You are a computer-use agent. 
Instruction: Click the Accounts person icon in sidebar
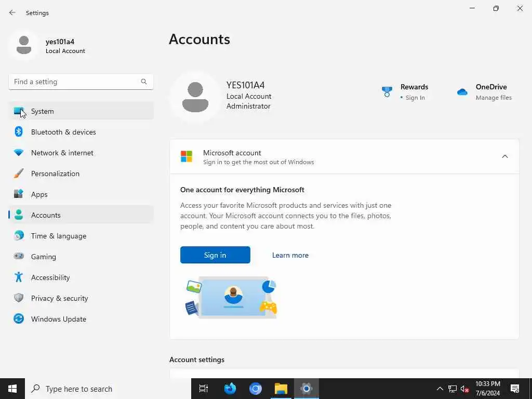19,215
